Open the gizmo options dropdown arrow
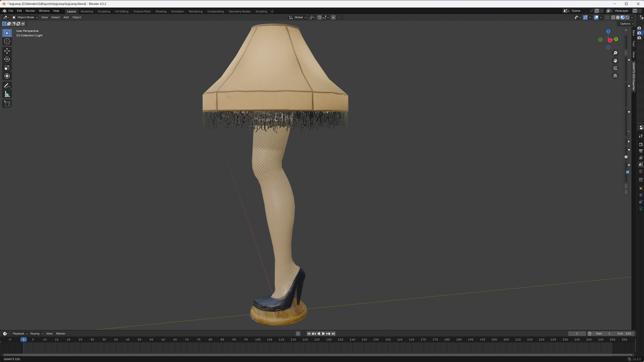Image resolution: width=644 pixels, height=362 pixels. 590,17
